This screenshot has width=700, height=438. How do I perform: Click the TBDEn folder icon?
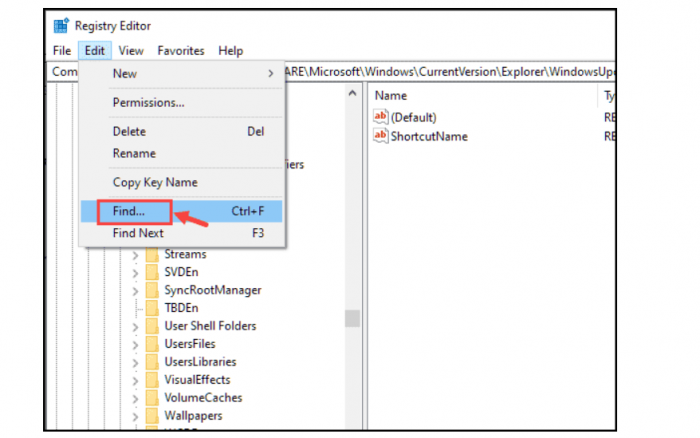[152, 308]
